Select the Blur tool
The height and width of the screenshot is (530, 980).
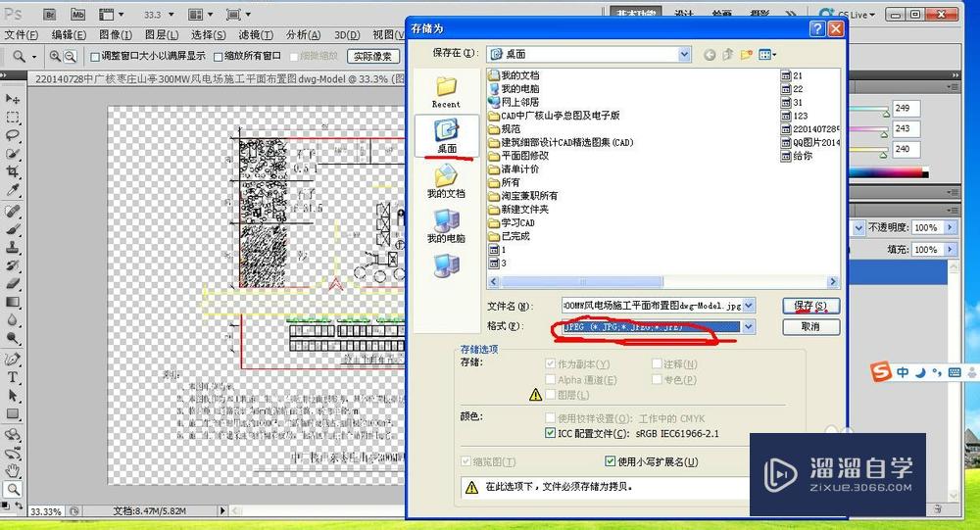pyautogui.click(x=13, y=319)
